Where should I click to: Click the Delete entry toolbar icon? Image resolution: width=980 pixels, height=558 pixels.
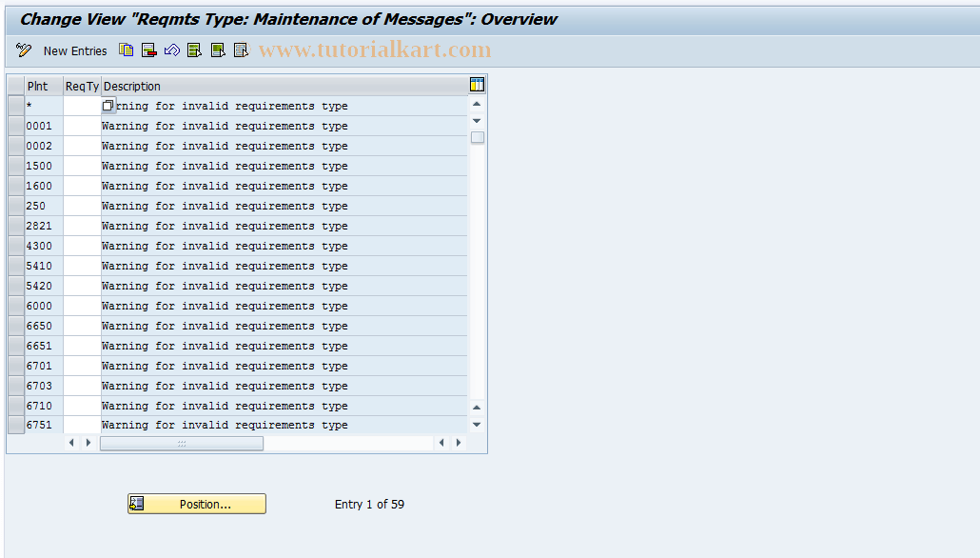148,50
